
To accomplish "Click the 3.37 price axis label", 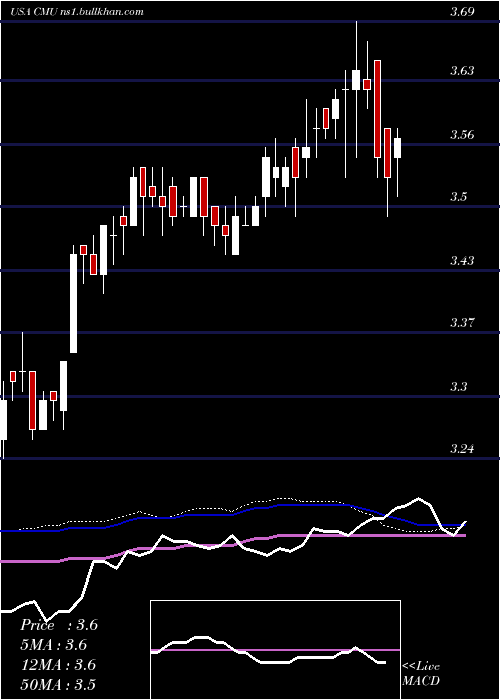I will pos(462,322).
